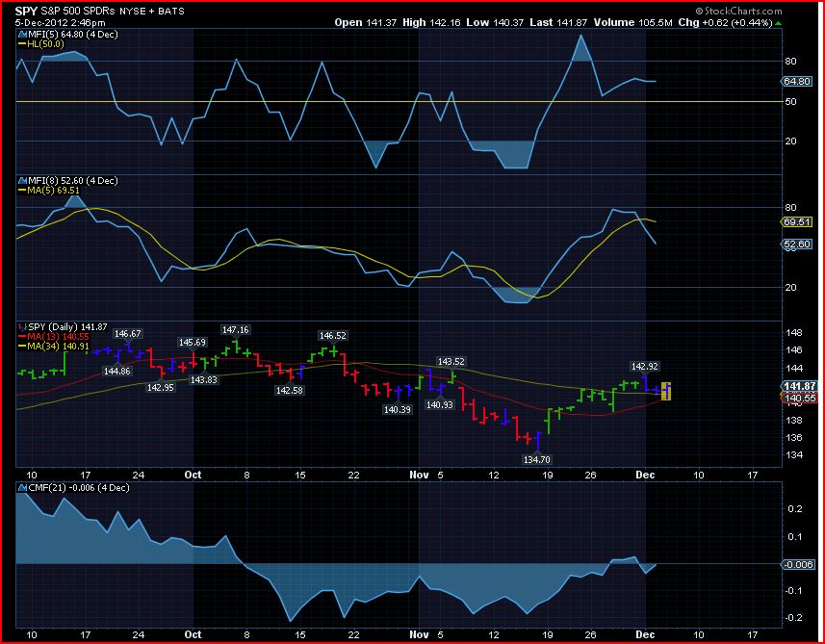
Task: Click the 136 price axis label
Action: 792,437
